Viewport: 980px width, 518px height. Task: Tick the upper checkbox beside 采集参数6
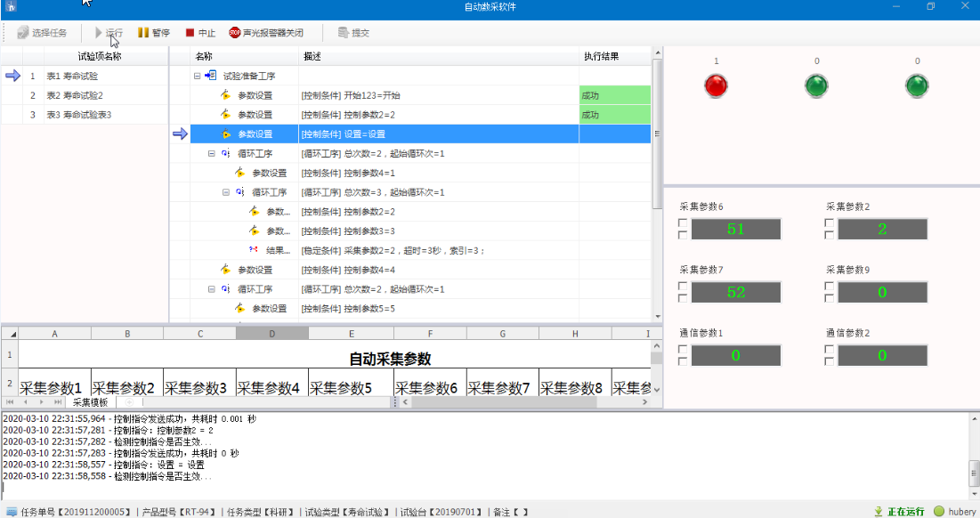[683, 223]
